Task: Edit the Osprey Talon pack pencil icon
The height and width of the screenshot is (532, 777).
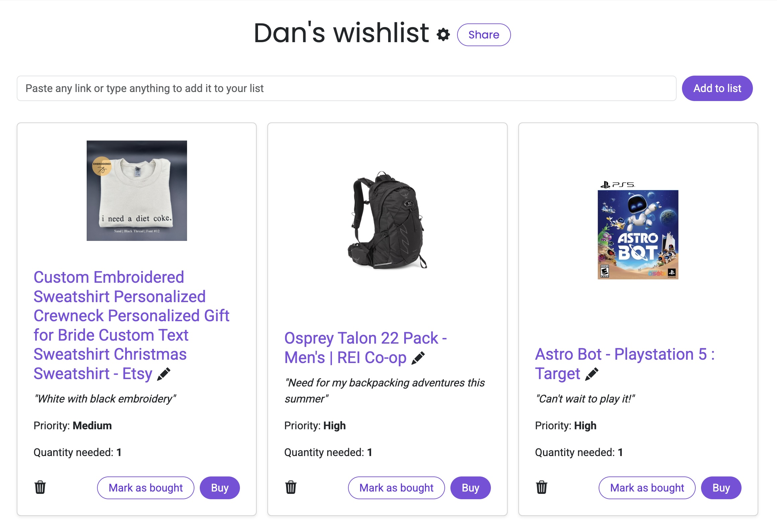Action: coord(418,358)
